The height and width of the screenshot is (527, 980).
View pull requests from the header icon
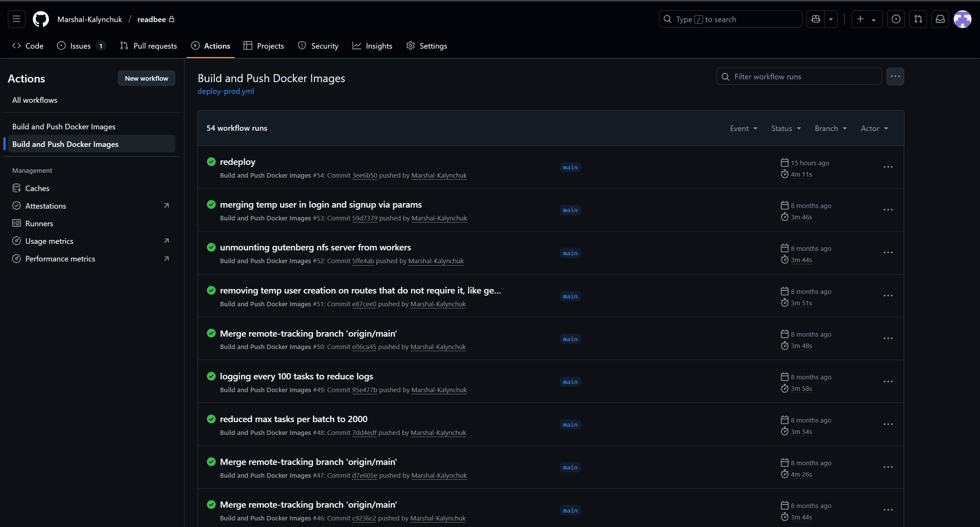(918, 19)
